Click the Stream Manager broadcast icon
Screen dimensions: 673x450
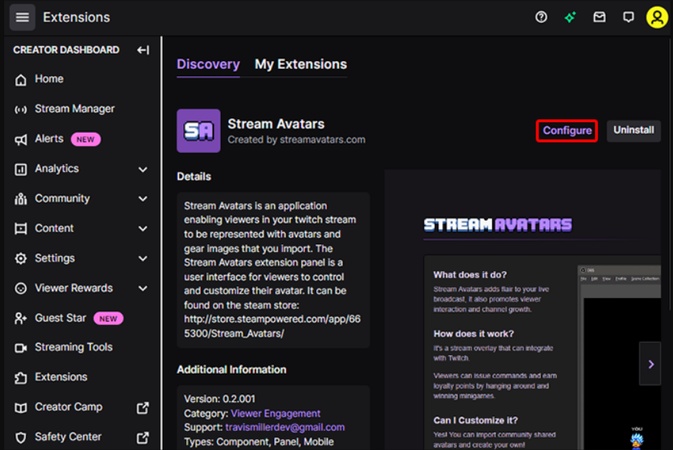coord(21,109)
